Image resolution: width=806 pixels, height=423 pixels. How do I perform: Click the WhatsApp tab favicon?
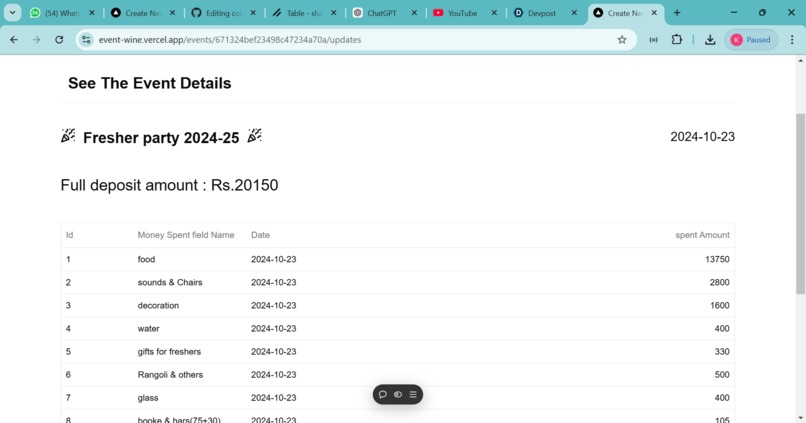point(35,13)
